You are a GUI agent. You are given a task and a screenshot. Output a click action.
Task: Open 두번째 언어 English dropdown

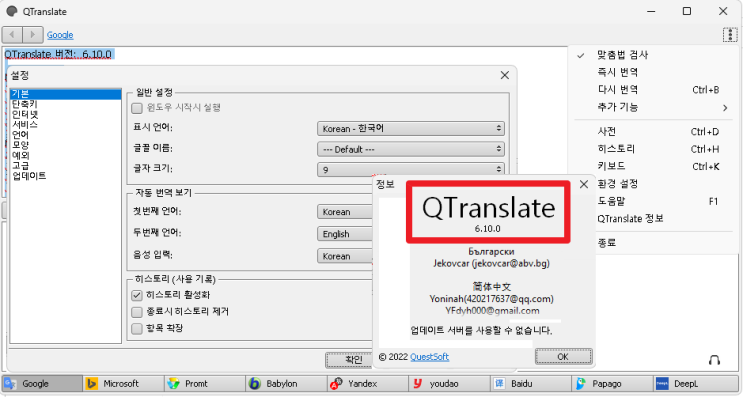(x=344, y=234)
